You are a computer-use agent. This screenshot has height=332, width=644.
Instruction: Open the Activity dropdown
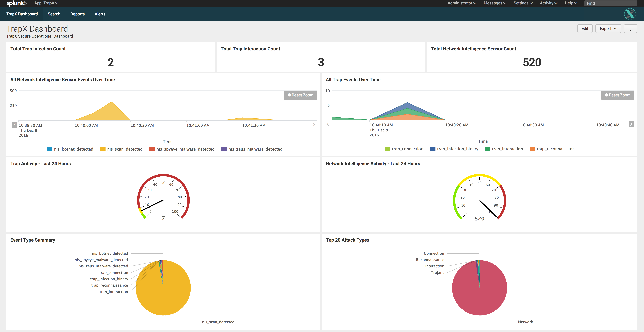(549, 3)
